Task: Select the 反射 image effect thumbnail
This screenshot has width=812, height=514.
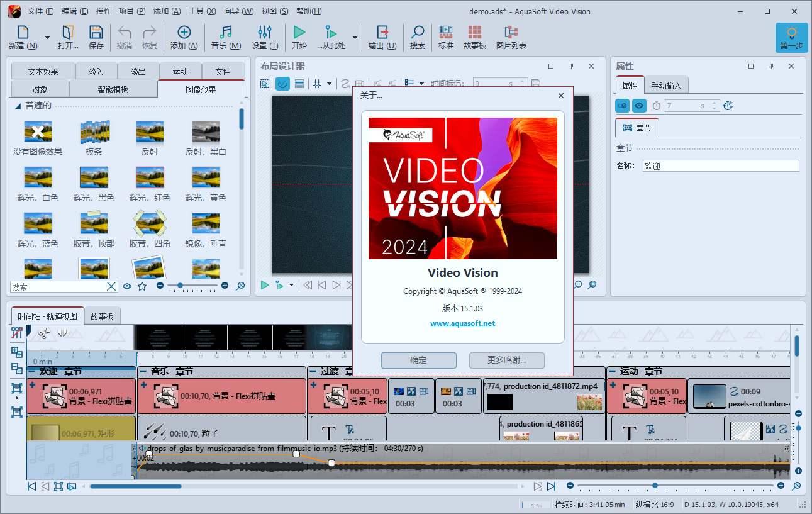Action: click(x=150, y=132)
